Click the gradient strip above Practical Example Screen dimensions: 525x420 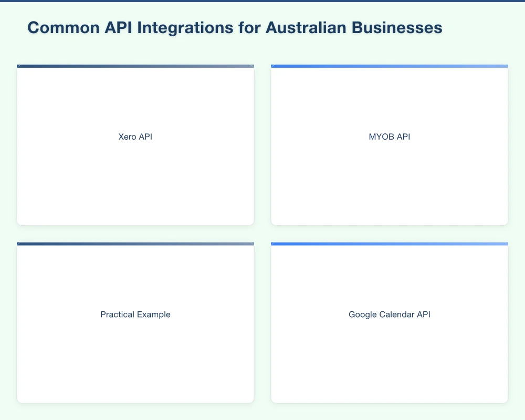coord(135,244)
